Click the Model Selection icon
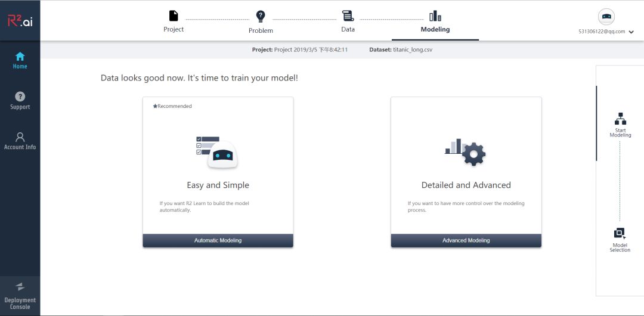The image size is (644, 316). (x=620, y=233)
